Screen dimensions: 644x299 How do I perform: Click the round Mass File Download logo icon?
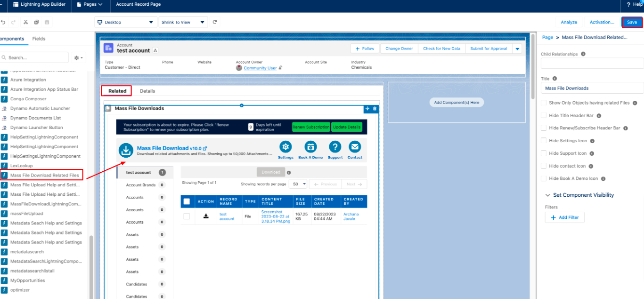coord(126,150)
